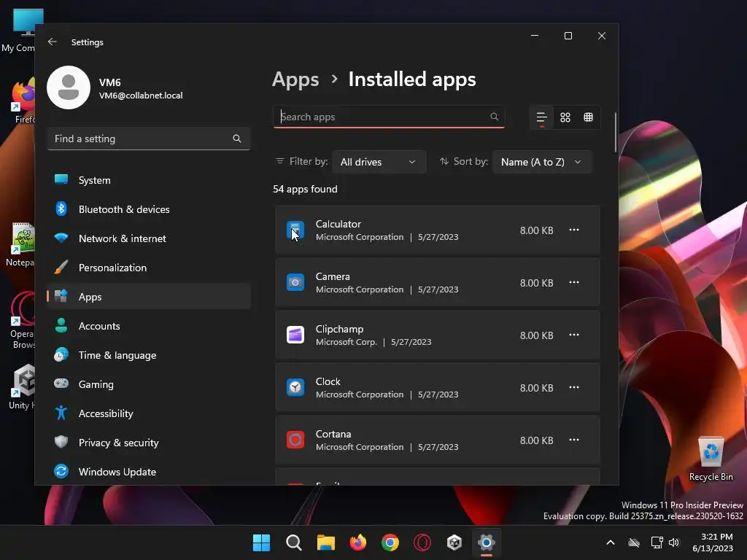This screenshot has height=560, width=747.
Task: Open Personalization settings
Action: point(149,268)
